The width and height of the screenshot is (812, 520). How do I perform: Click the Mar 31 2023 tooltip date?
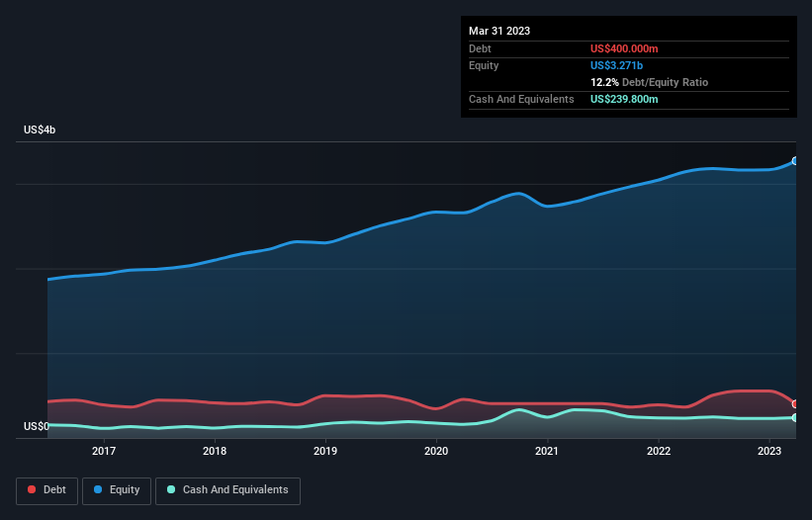(499, 31)
